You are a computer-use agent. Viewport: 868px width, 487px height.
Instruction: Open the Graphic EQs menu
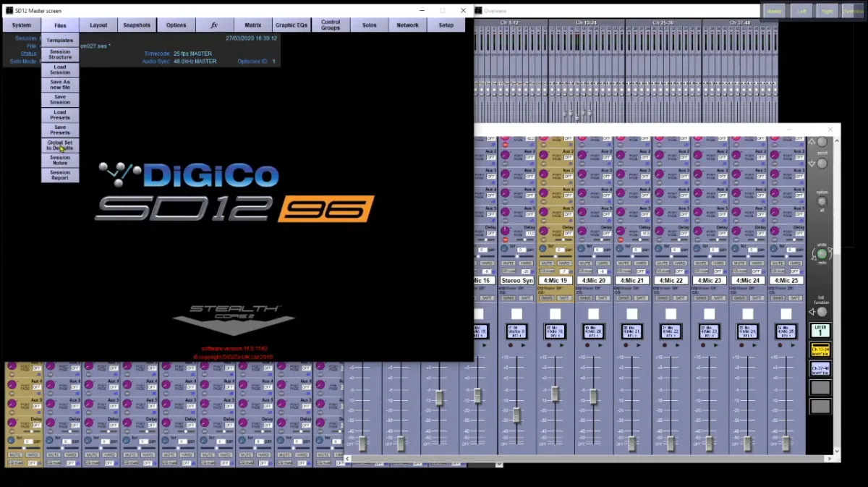click(292, 25)
